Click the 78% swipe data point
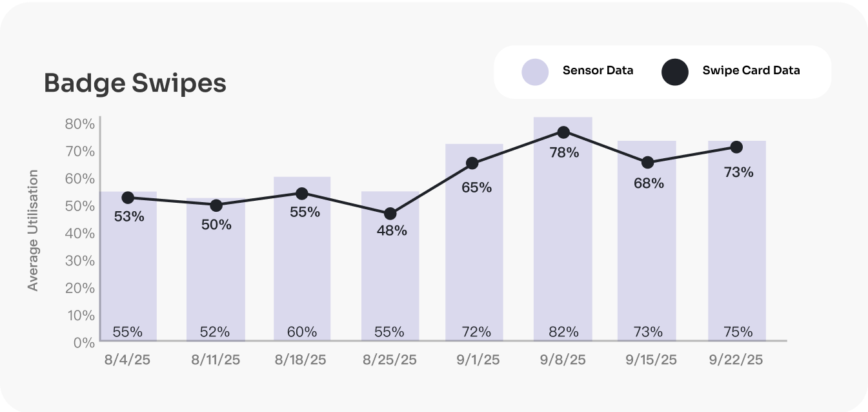The height and width of the screenshot is (412, 868). pos(563,132)
